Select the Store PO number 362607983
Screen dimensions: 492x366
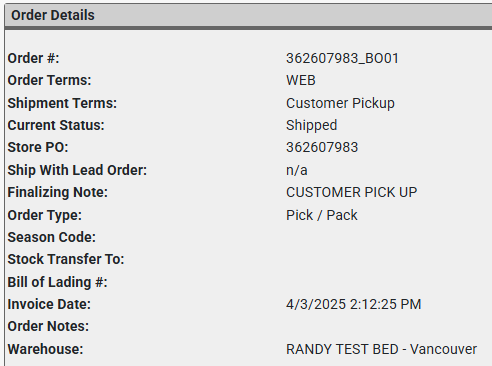coord(322,147)
